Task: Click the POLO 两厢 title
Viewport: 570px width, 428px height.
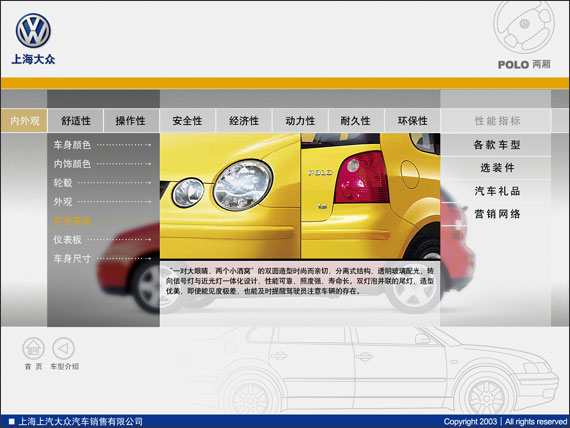Action: 524,64
